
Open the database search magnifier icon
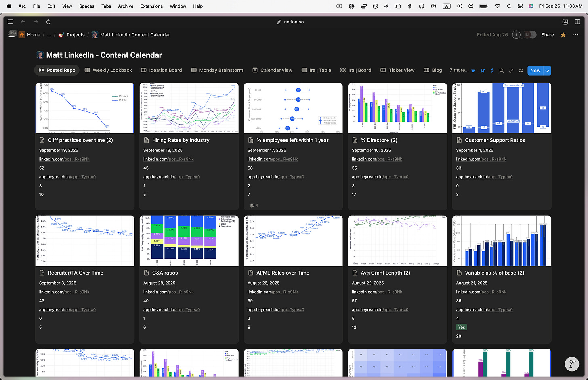502,70
